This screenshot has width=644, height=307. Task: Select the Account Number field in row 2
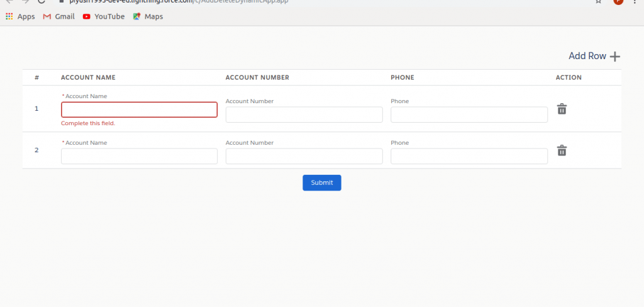[304, 156]
